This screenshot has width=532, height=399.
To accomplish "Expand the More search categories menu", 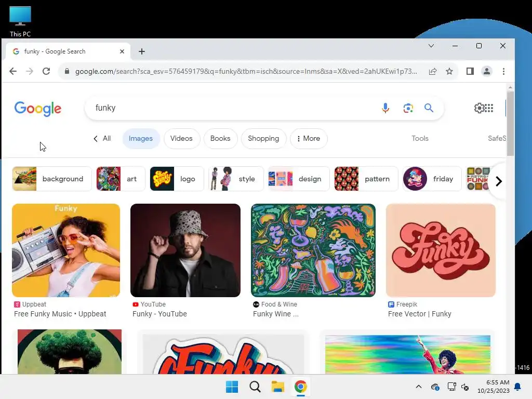I will click(309, 138).
